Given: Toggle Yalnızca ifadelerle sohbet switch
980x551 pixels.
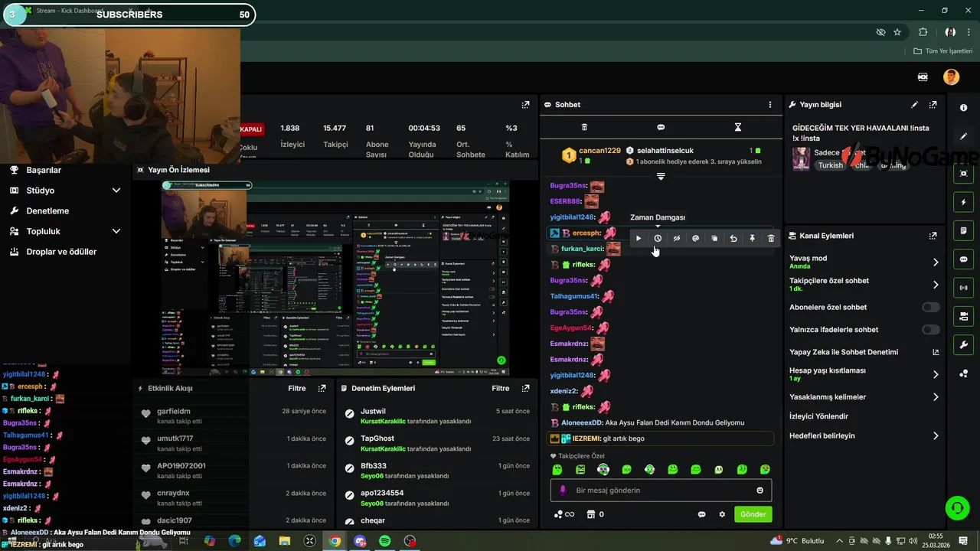Looking at the screenshot, I should click(931, 330).
